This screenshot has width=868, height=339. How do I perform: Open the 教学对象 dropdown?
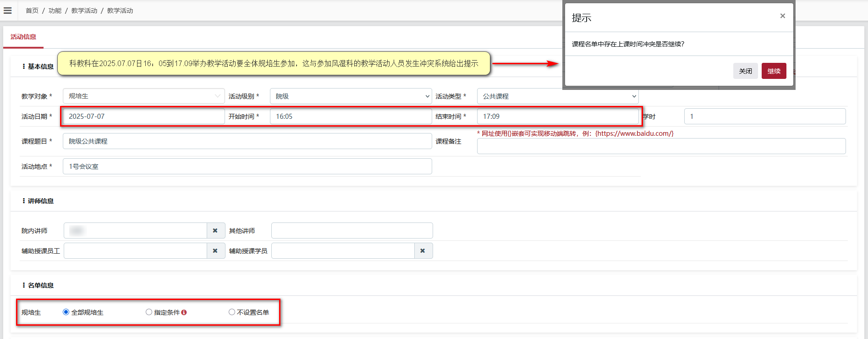144,96
